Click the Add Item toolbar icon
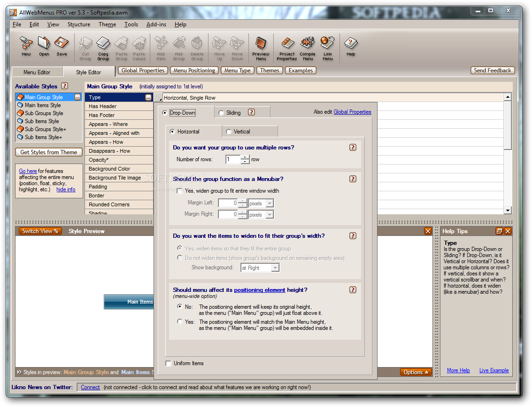 coord(161,48)
